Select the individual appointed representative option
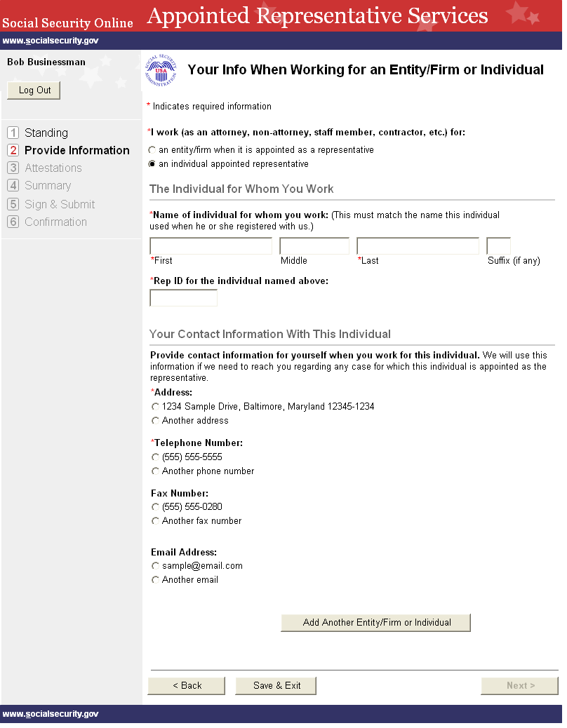Image resolution: width=567 pixels, height=728 pixels. point(152,164)
